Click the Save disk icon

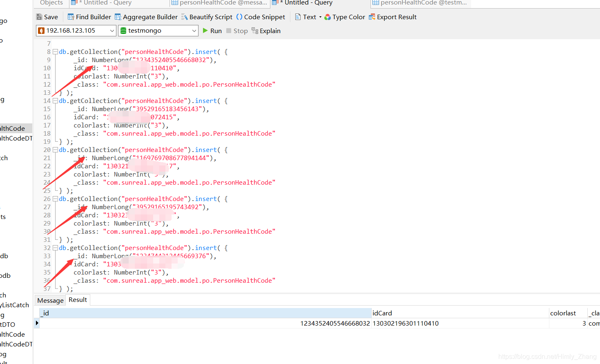click(39, 17)
